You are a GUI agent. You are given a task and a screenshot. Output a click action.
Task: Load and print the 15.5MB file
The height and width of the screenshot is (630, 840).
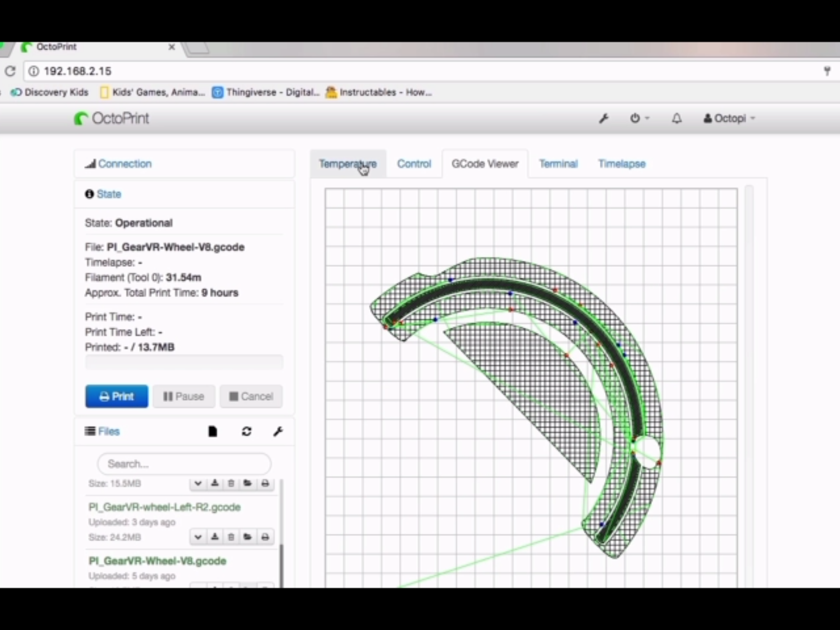point(265,483)
